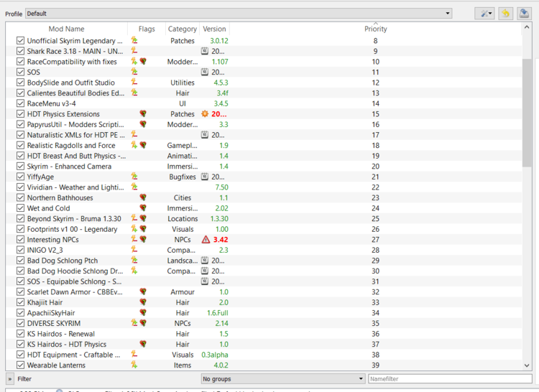Image resolution: width=539 pixels, height=392 pixels.
Task: Disable Skyrim - Enhanced Camera checkbox
Action: [x=20, y=166]
